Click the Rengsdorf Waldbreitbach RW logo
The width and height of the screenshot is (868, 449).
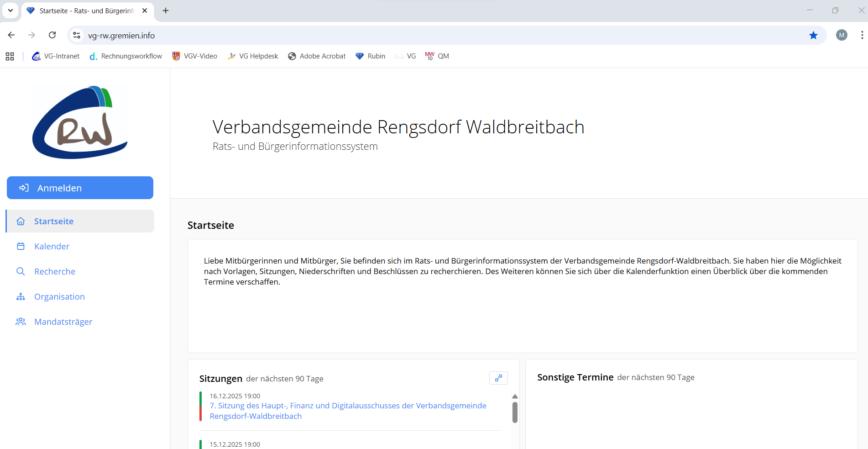coord(80,122)
